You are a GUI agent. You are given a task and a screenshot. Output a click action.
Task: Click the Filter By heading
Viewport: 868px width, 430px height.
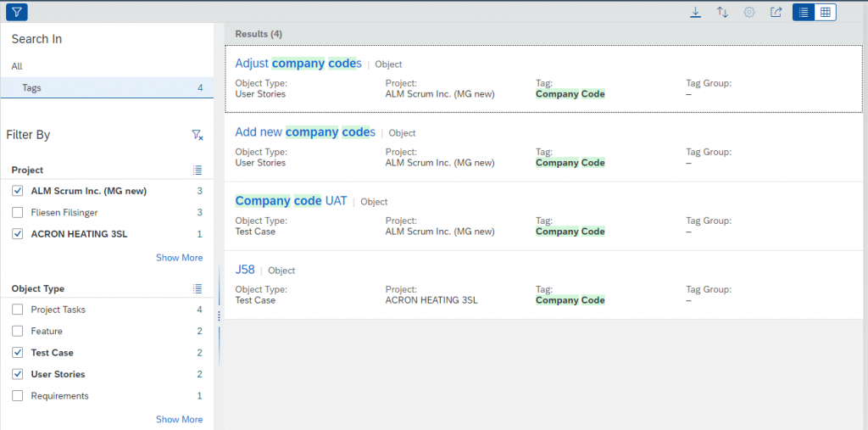pyautogui.click(x=28, y=135)
